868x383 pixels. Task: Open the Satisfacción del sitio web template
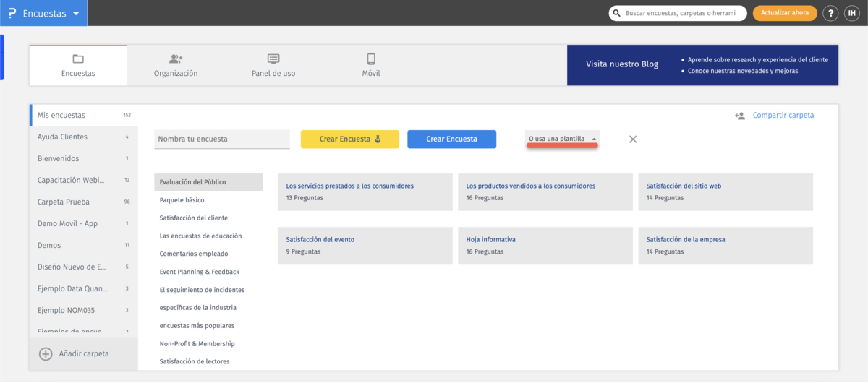tap(726, 191)
